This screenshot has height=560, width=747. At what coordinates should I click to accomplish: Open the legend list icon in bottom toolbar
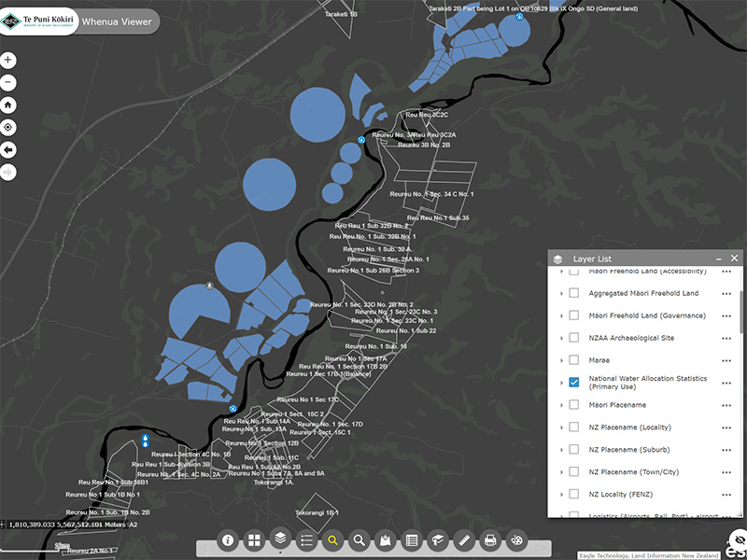pos(305,540)
